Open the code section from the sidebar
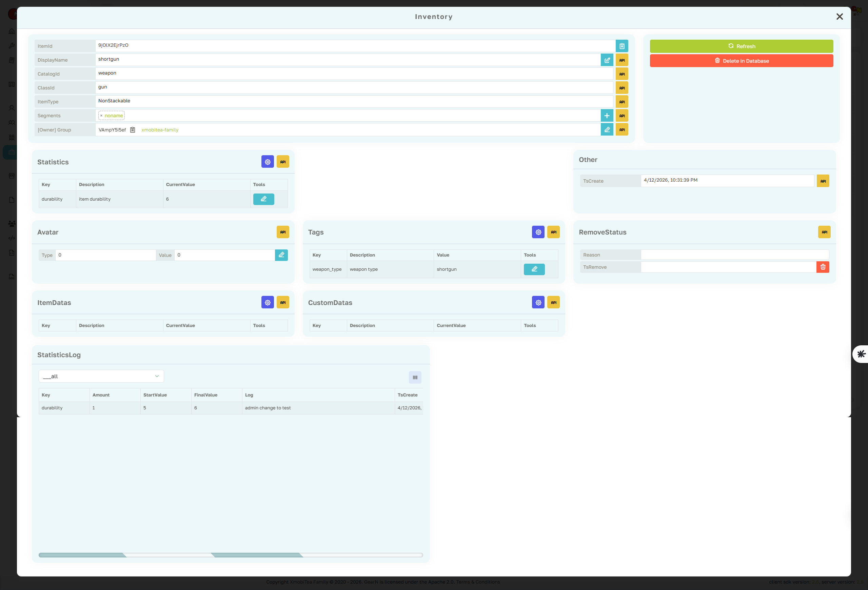 coord(11,238)
